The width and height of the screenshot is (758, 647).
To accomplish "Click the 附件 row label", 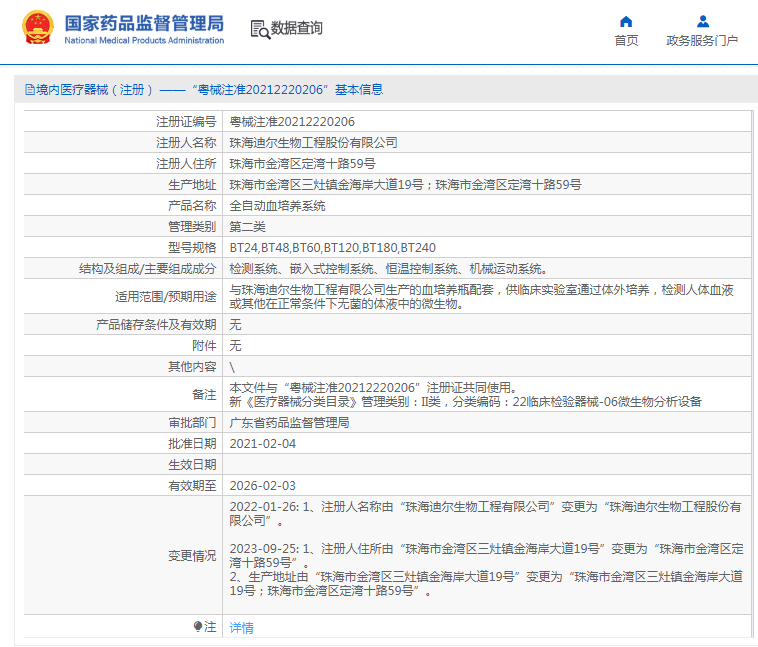I will click(204, 346).
